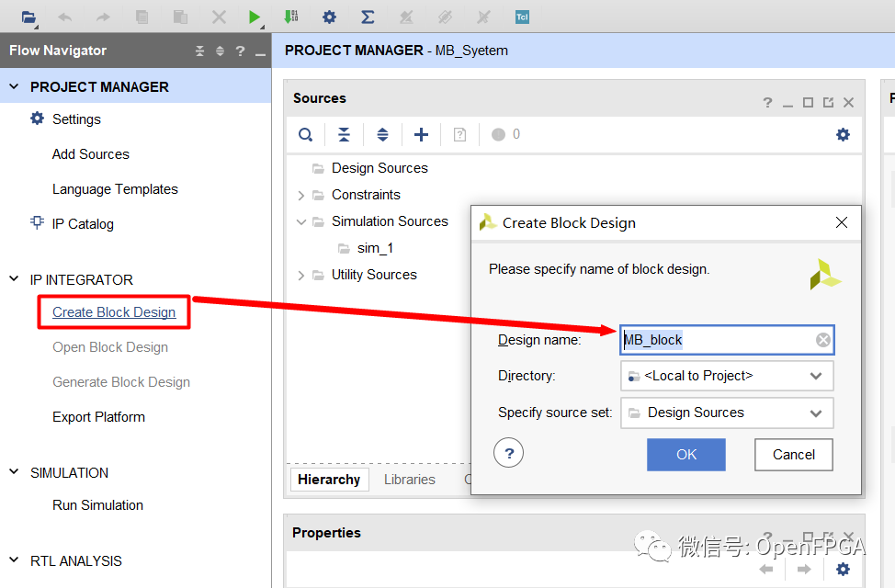Expand all in Flow Navigator header

pos(220,51)
